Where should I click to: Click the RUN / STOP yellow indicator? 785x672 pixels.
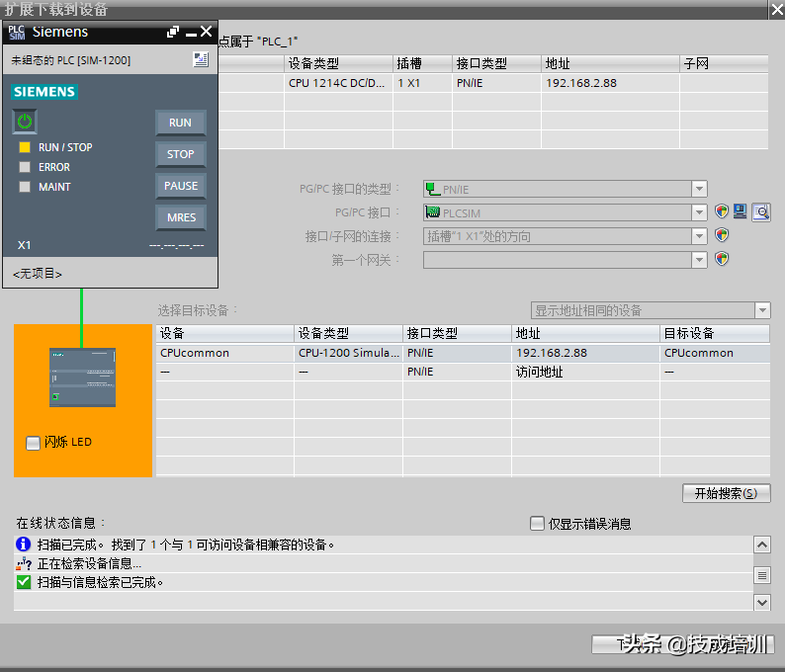point(25,147)
